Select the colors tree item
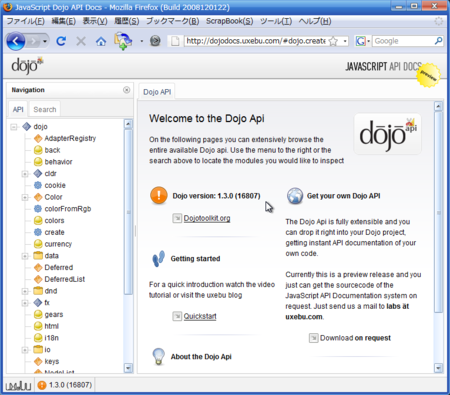Viewport: 450px width, 395px height. [54, 221]
